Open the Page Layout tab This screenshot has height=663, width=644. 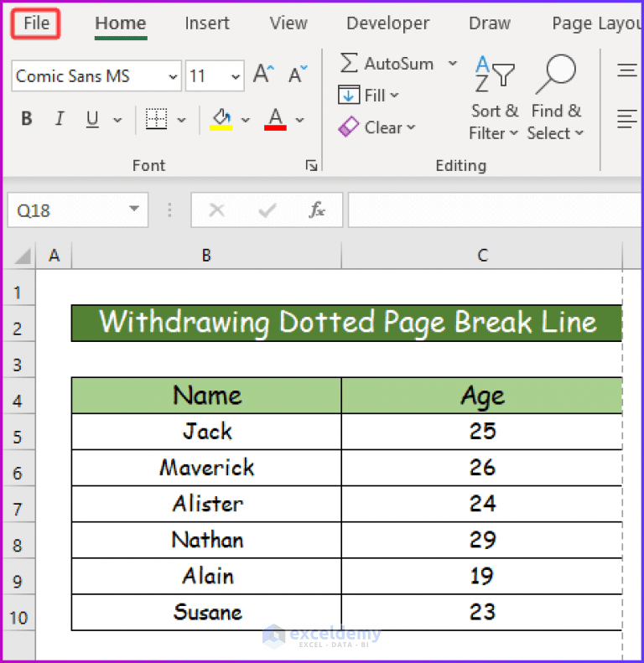click(x=596, y=23)
